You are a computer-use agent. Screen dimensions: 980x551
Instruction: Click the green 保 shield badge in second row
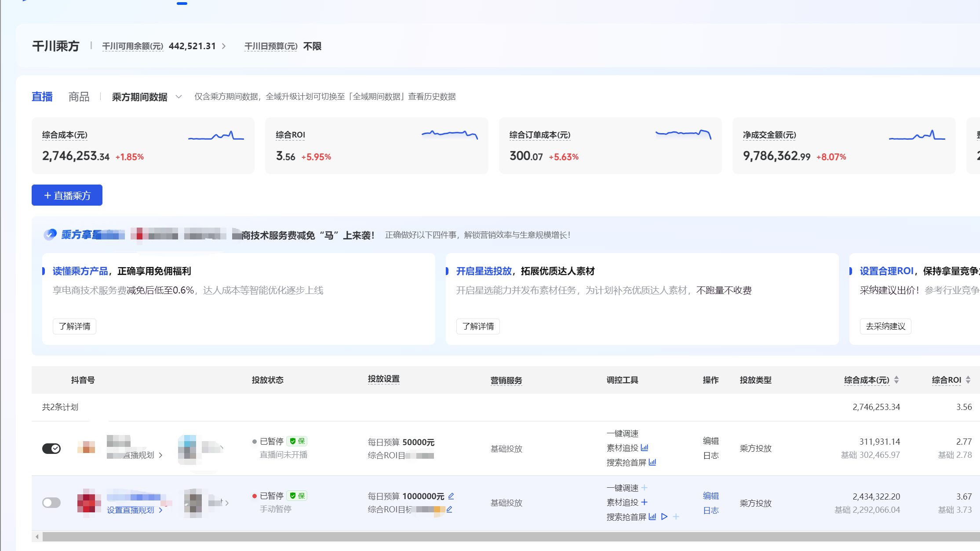coord(297,496)
